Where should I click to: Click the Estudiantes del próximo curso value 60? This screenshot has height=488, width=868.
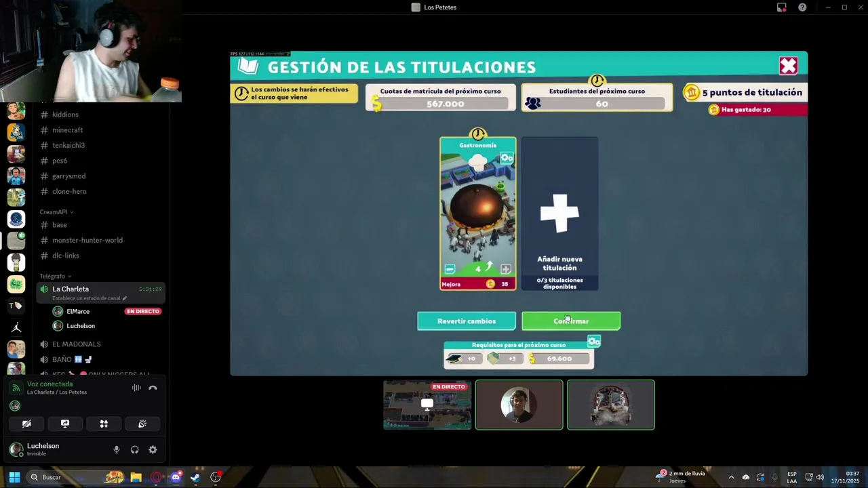tap(602, 104)
